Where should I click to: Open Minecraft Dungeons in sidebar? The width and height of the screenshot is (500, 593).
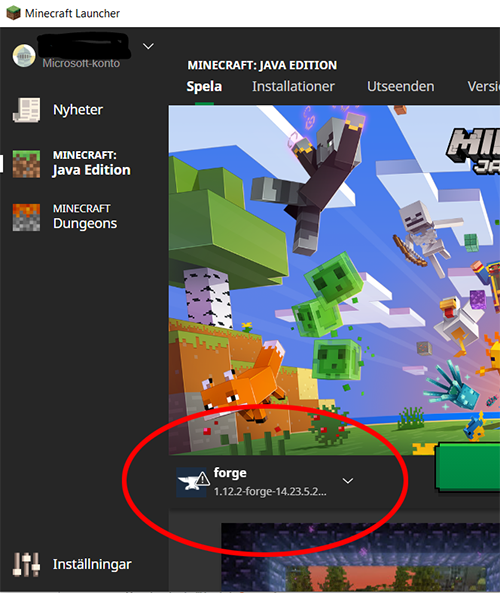[85, 217]
